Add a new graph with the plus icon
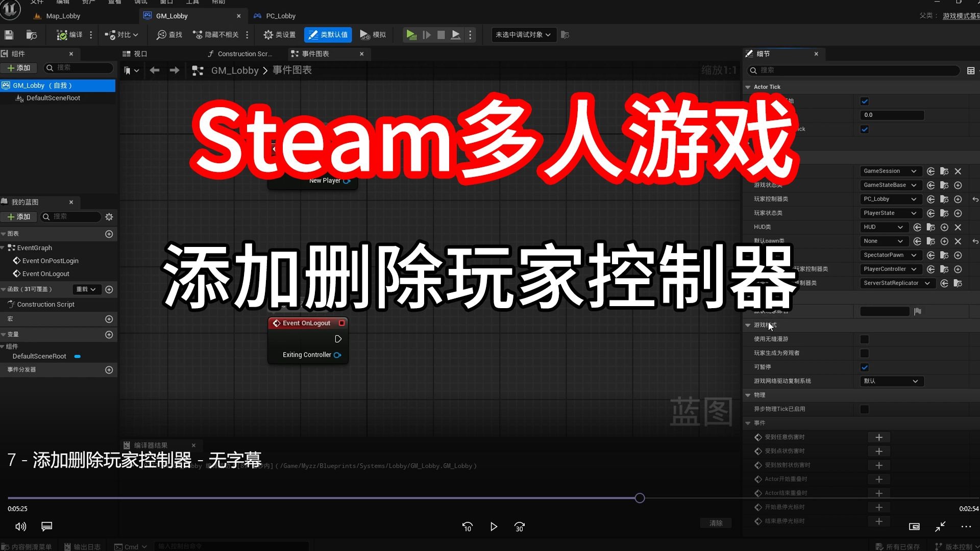Image resolution: width=980 pixels, height=551 pixels. (x=109, y=234)
